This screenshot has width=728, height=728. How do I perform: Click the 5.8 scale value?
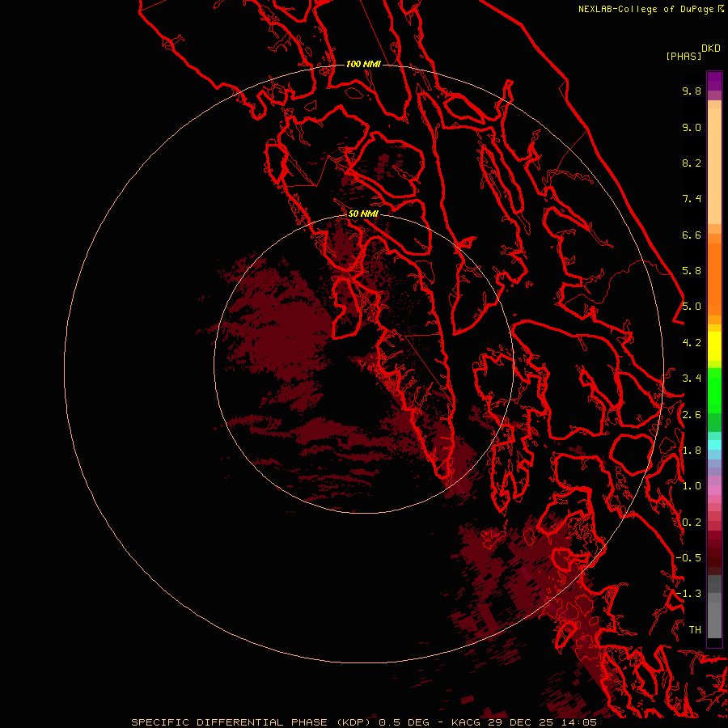(692, 271)
